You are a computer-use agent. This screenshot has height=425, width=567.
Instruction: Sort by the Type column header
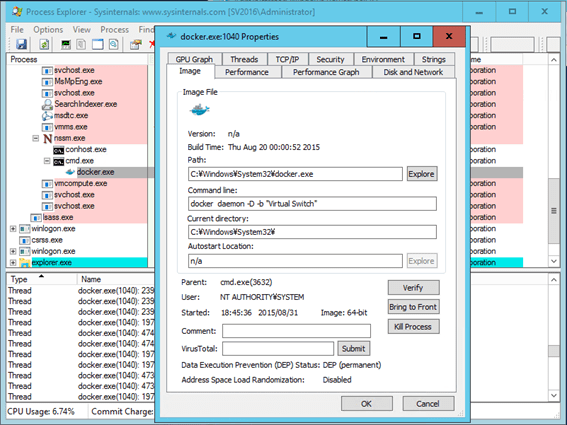41,279
